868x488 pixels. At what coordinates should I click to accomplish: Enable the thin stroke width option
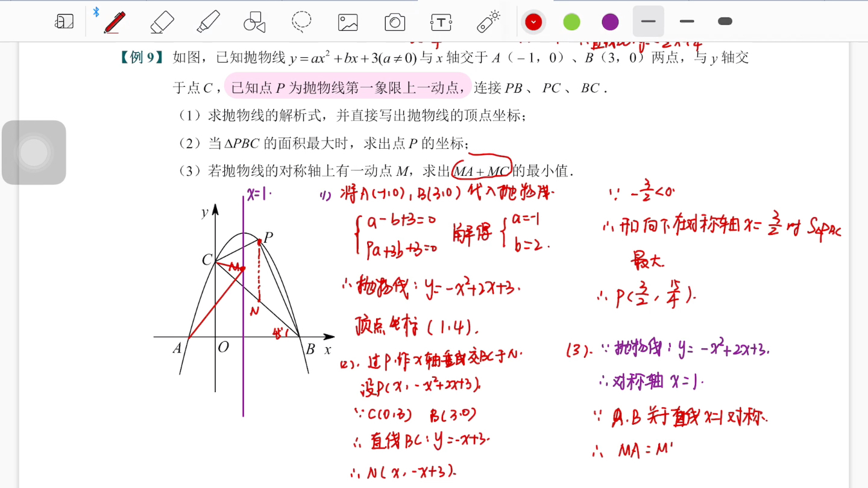click(x=648, y=21)
